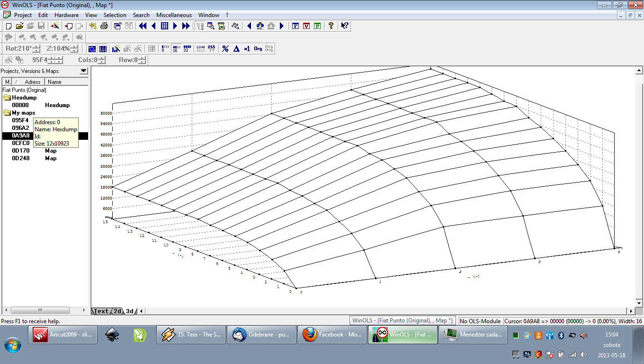Click the blue F window icon
644x364 pixels.
295,26
